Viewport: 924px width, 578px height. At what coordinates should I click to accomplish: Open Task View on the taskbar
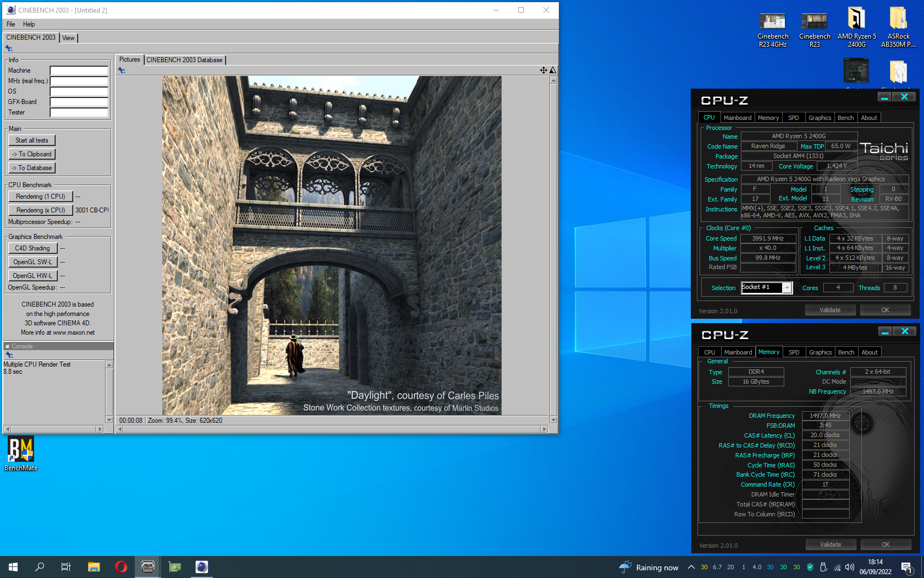tap(66, 567)
